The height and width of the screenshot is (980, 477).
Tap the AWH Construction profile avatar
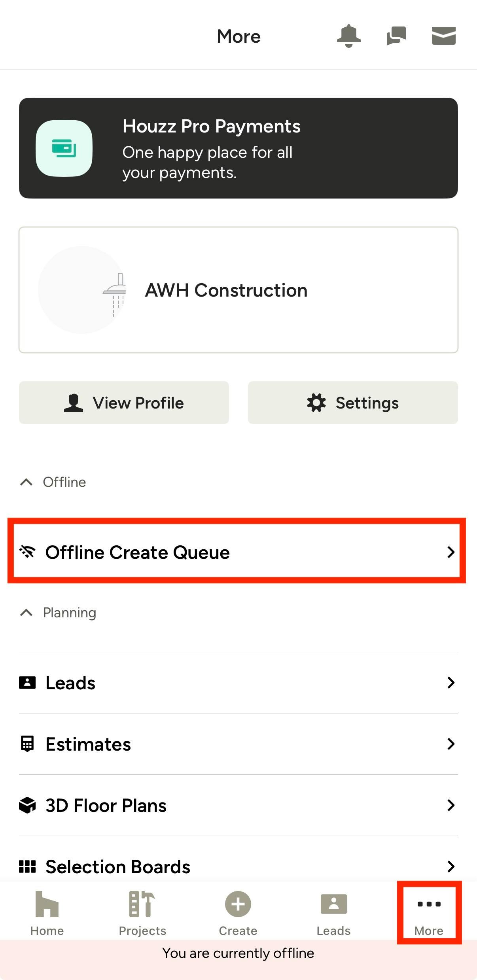coord(82,290)
